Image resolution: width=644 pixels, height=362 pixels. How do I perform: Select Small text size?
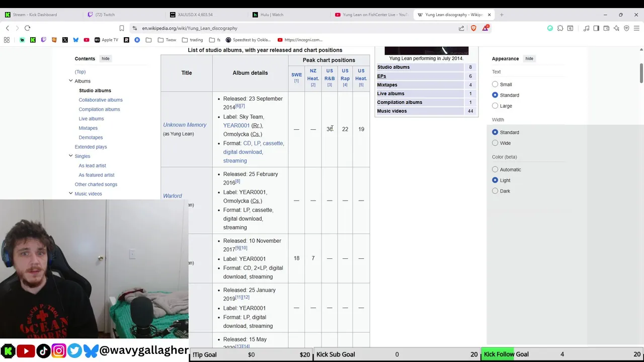point(495,84)
